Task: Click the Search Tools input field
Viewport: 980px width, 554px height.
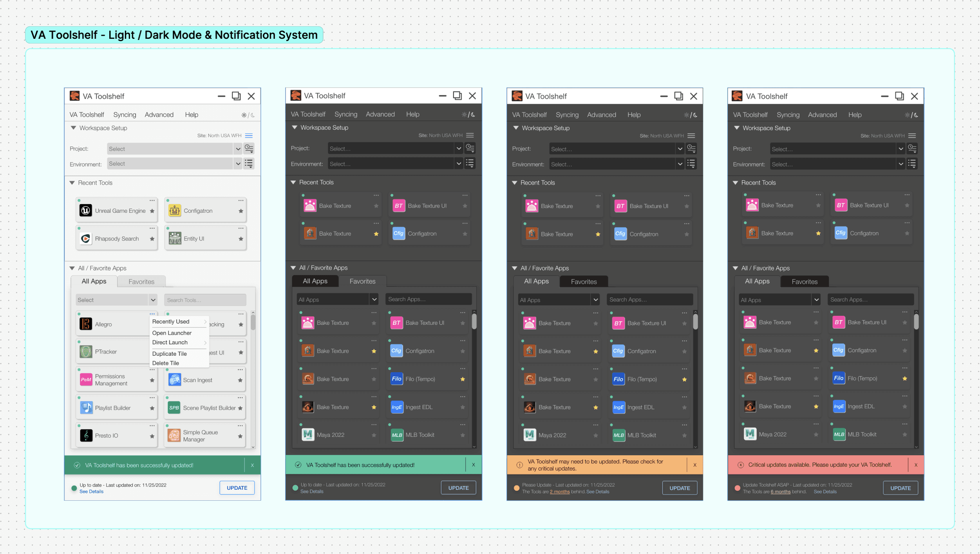Action: (x=205, y=300)
